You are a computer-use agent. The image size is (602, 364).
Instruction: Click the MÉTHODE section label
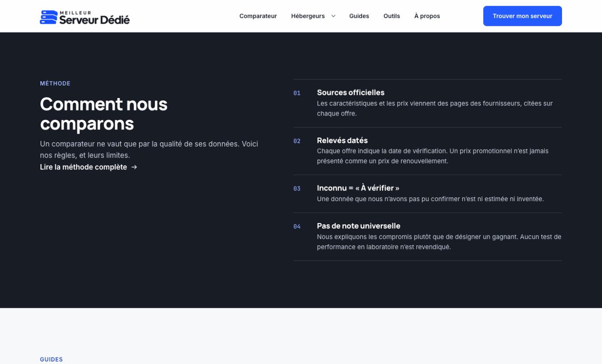[x=55, y=83]
